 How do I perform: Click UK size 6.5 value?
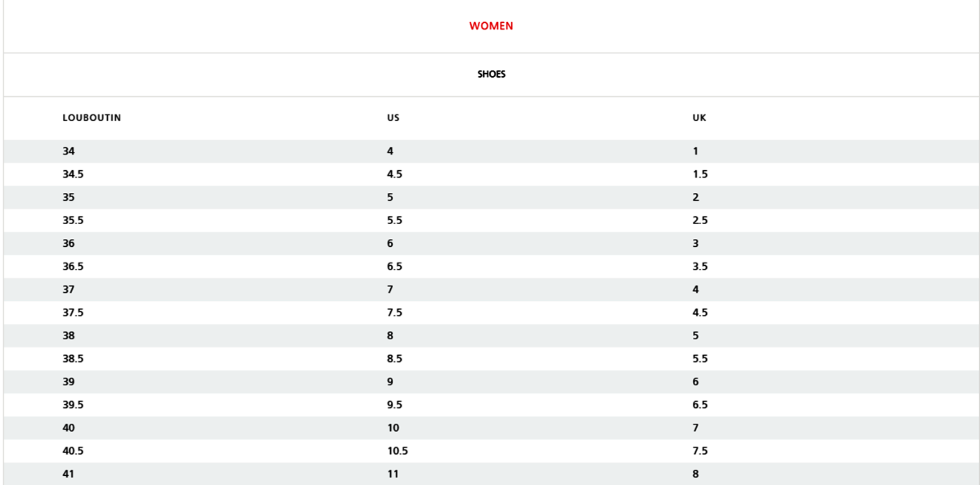(700, 405)
